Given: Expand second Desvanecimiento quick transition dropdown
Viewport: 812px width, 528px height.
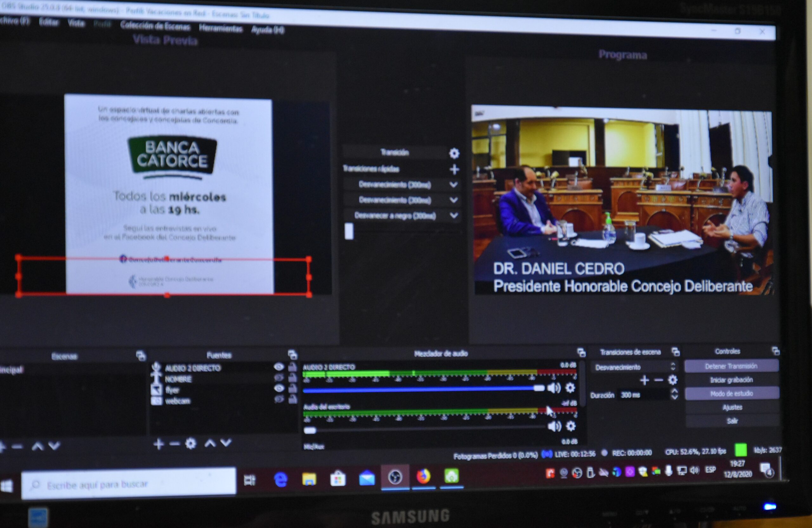Looking at the screenshot, I should [454, 200].
